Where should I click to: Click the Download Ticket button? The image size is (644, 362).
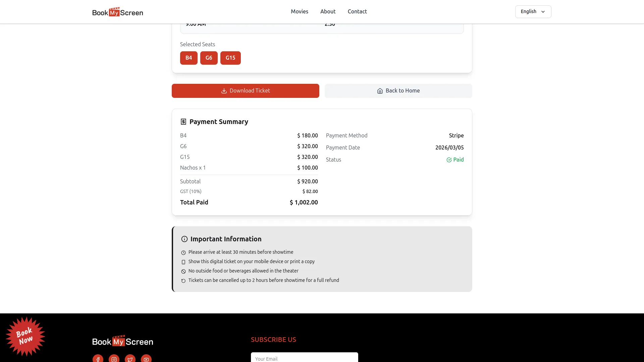[x=245, y=90]
